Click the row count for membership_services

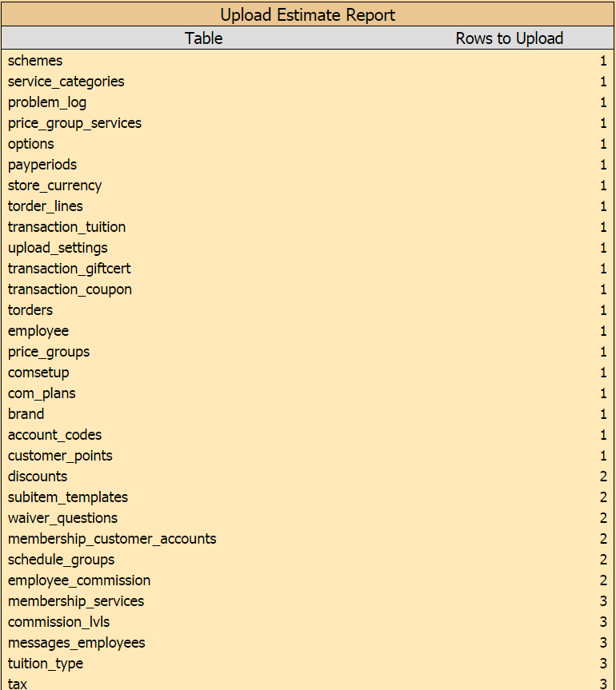[x=603, y=601]
